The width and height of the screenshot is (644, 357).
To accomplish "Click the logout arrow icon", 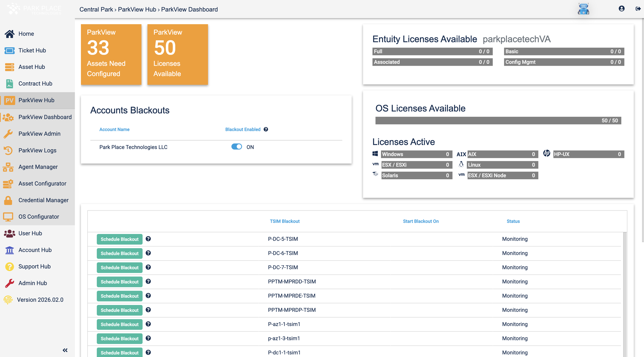I will [638, 9].
